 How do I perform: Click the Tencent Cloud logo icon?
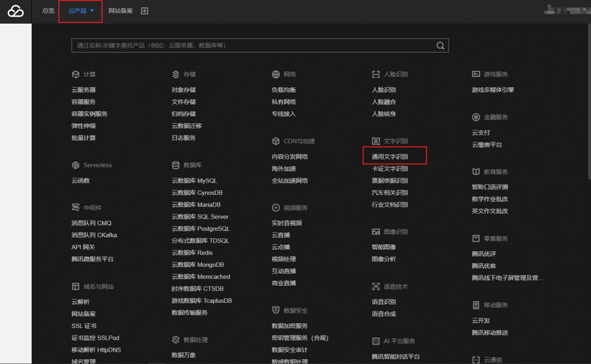[x=16, y=11]
